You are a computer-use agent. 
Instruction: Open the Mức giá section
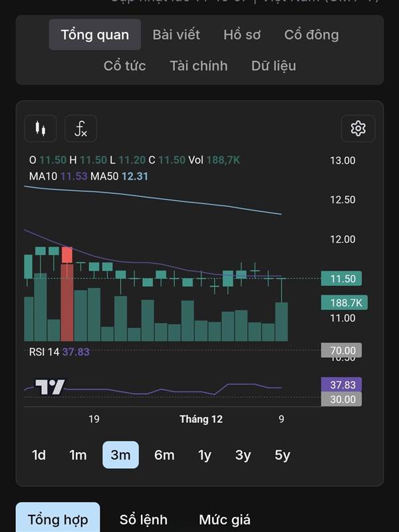coord(225,519)
